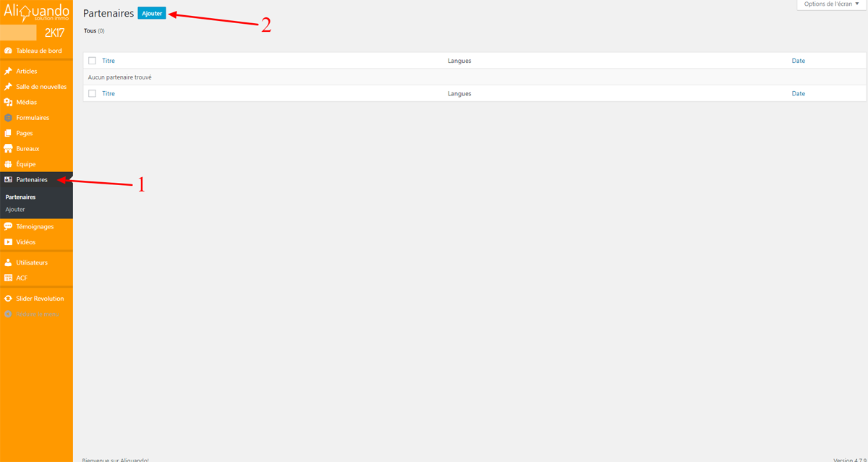Expand the Options de l'écran dropdown

[832, 4]
